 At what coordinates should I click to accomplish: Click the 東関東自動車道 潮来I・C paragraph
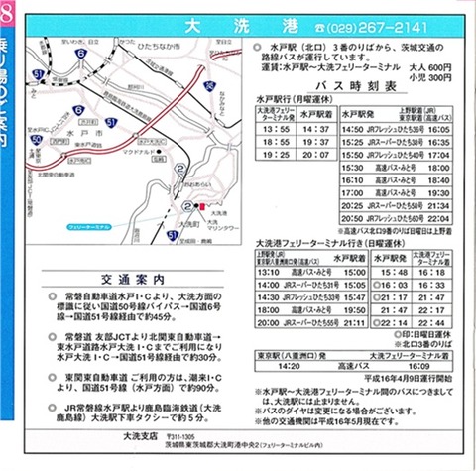pyautogui.click(x=135, y=383)
